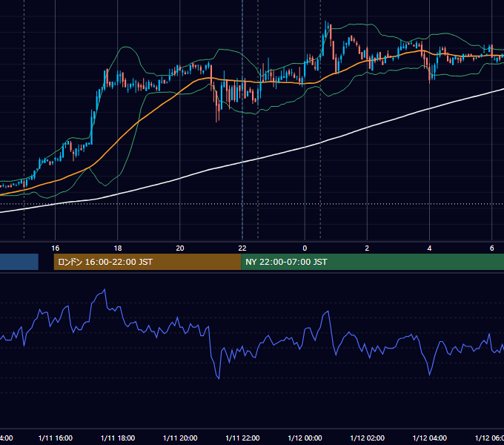Click the 1/11 16:00 date label
This screenshot has height=445, width=504.
click(56, 438)
